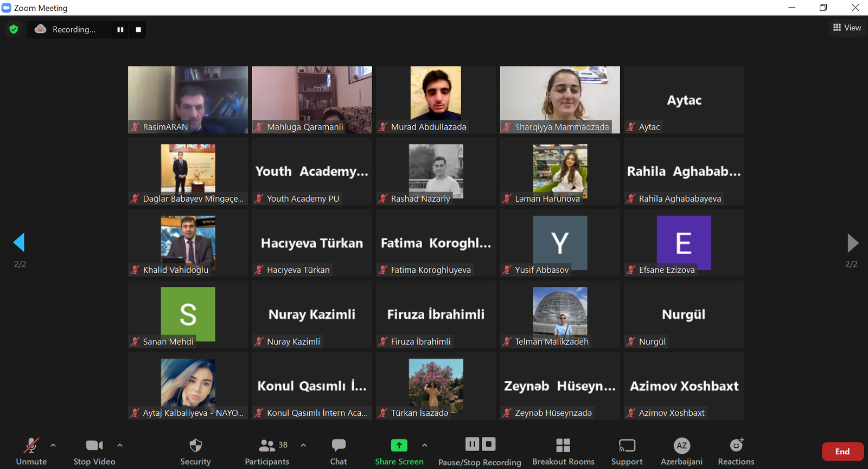This screenshot has height=469, width=868.
Task: Click the Support icon
Action: coord(627,451)
